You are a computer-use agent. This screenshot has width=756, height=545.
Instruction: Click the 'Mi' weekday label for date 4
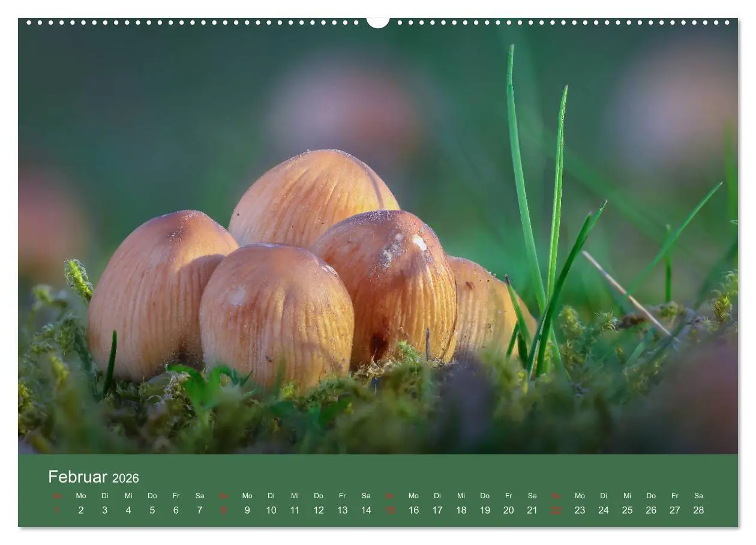pos(128,496)
